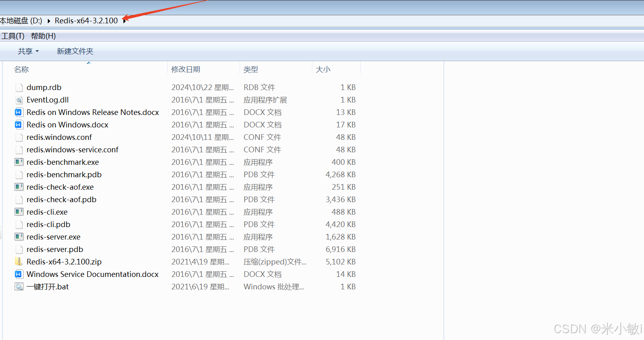
Task: Click the redis.windows-service.conf file icon
Action: 19,150
